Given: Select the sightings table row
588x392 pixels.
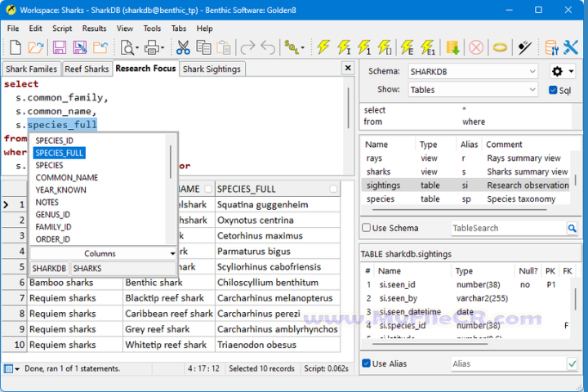Looking at the screenshot, I should 465,185.
